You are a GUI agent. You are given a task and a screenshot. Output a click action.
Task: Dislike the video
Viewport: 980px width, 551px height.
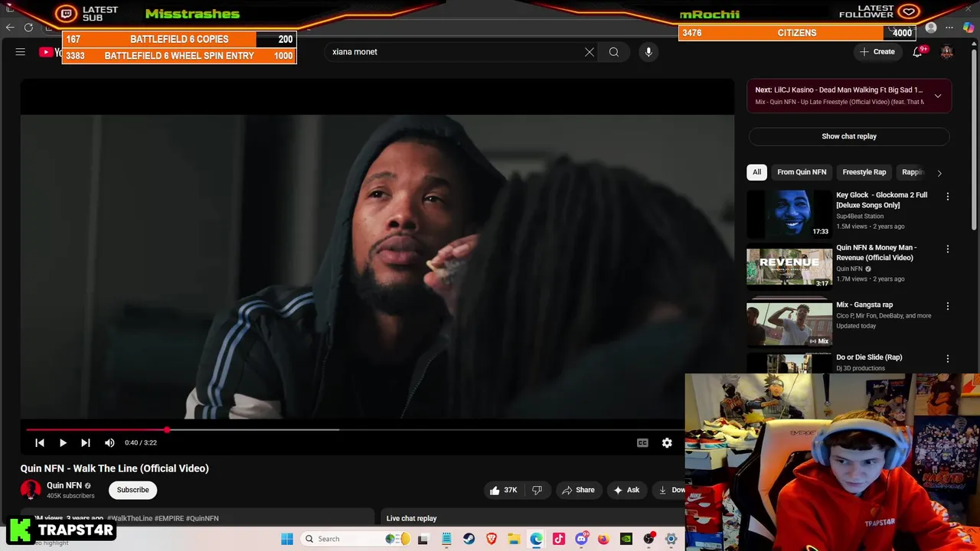[537, 490]
